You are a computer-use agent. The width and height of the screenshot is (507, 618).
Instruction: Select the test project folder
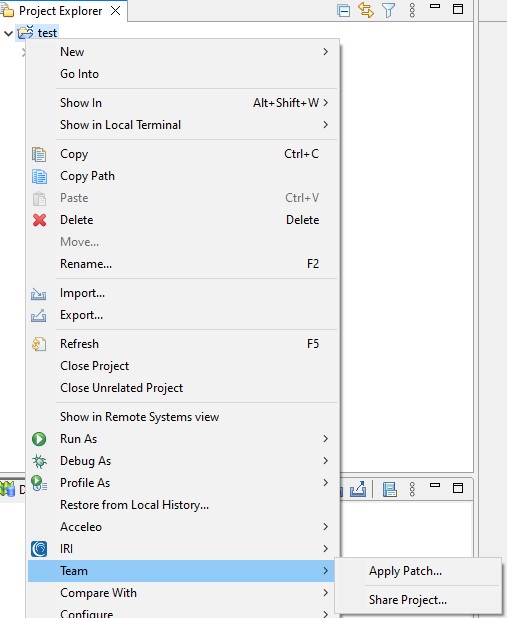(x=38, y=32)
